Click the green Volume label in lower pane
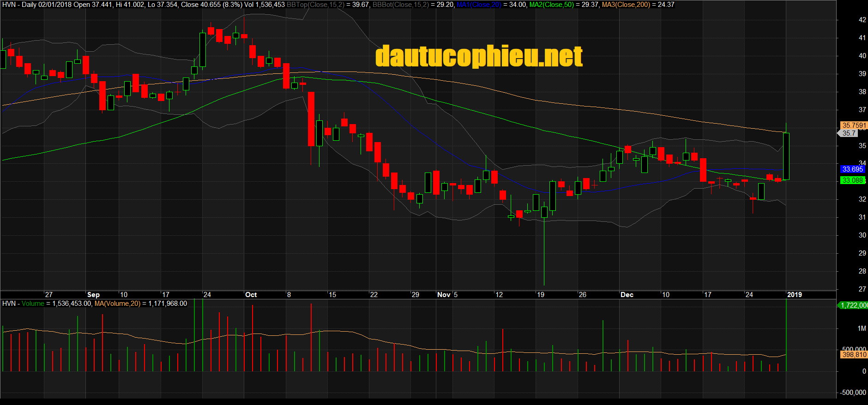The width and height of the screenshot is (868, 405). click(33, 304)
